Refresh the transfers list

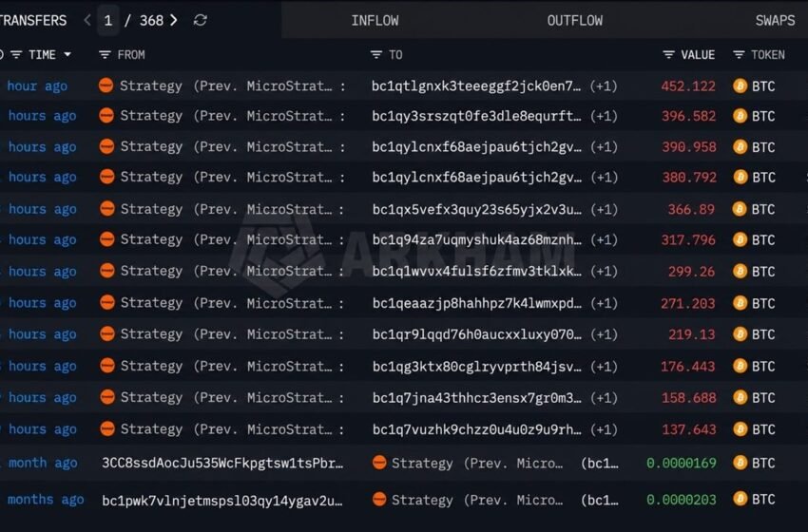201,20
